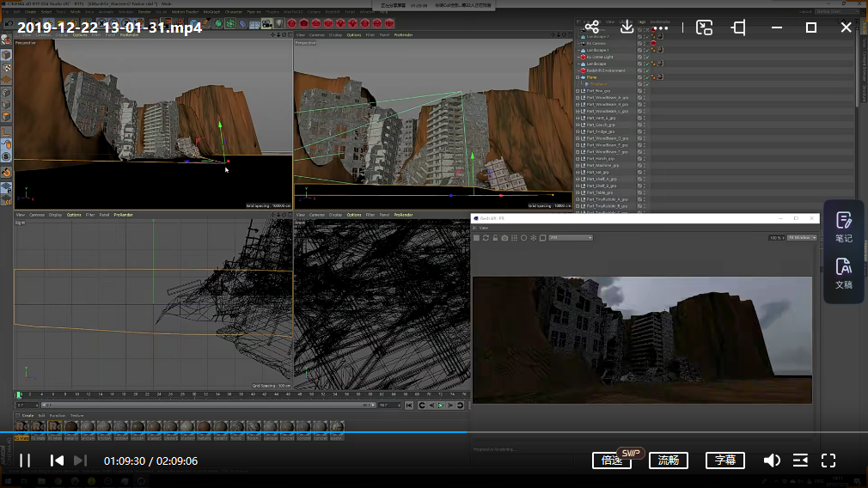Click the Undo arrow in Cinema 4D toolbar
Image resolution: width=868 pixels, height=488 pixels.
pos(9,23)
